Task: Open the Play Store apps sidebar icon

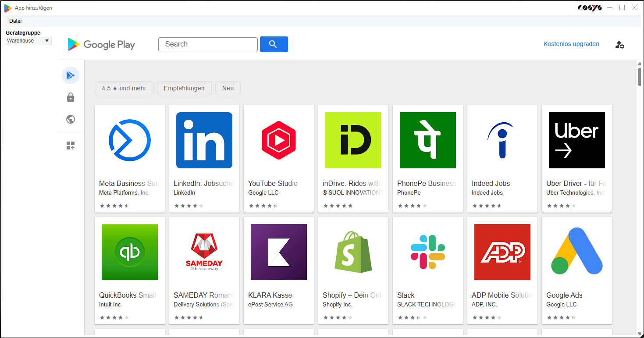Action: click(x=70, y=75)
